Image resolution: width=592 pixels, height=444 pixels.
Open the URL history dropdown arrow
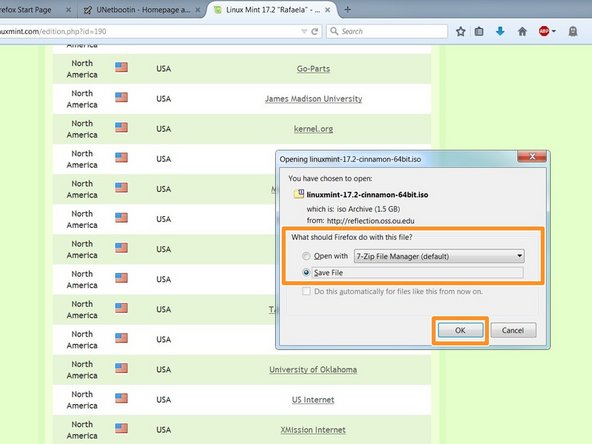tap(304, 31)
